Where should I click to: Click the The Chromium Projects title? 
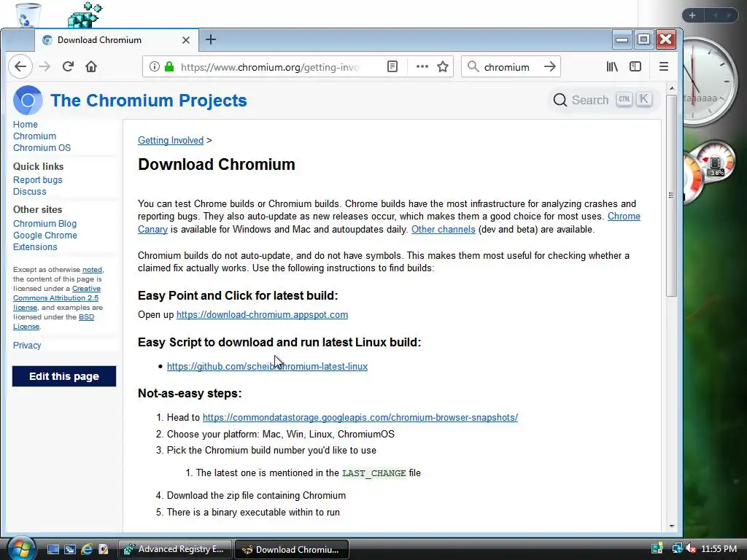click(x=149, y=101)
